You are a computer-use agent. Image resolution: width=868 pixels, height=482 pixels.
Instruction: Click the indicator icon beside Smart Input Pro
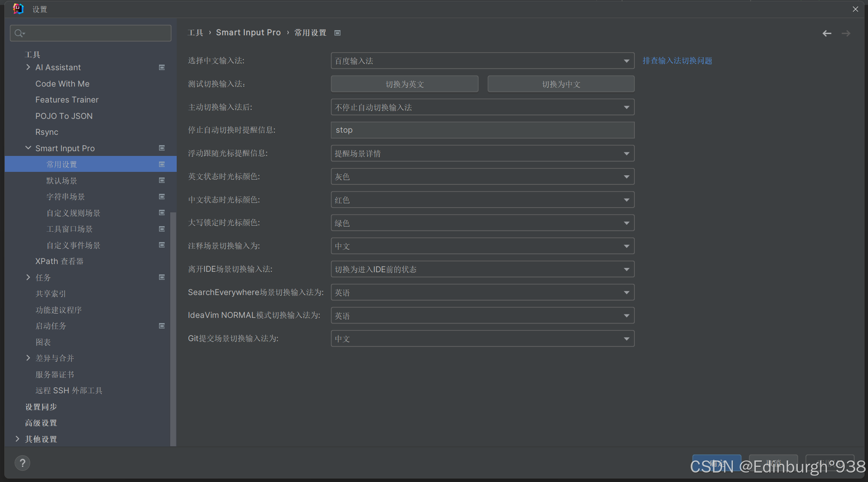tap(162, 148)
